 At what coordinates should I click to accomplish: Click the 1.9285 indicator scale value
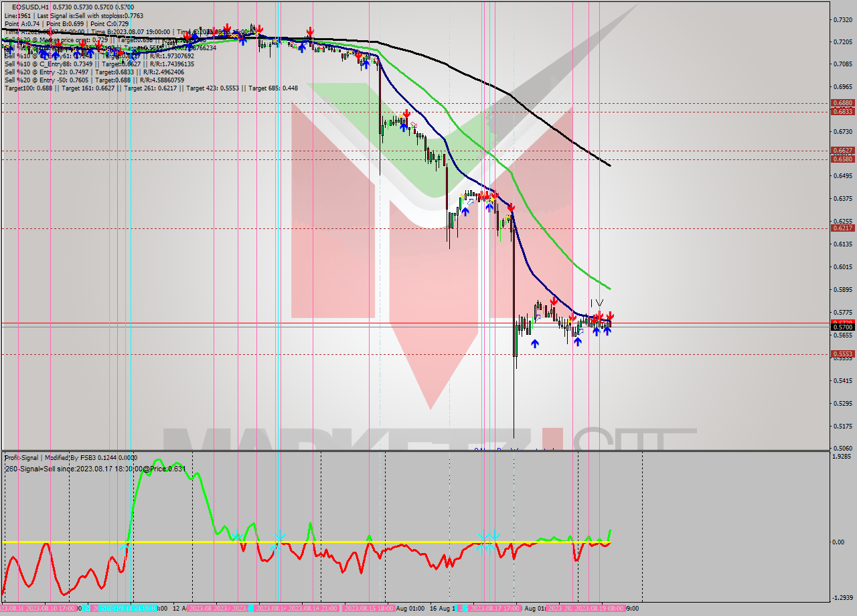tap(842, 456)
